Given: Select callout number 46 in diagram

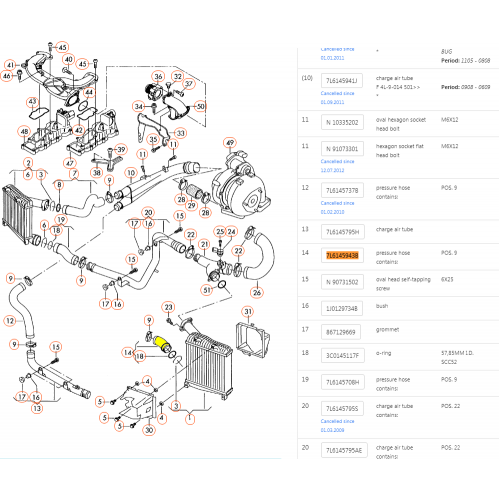Looking at the screenshot, I should pos(7,76).
